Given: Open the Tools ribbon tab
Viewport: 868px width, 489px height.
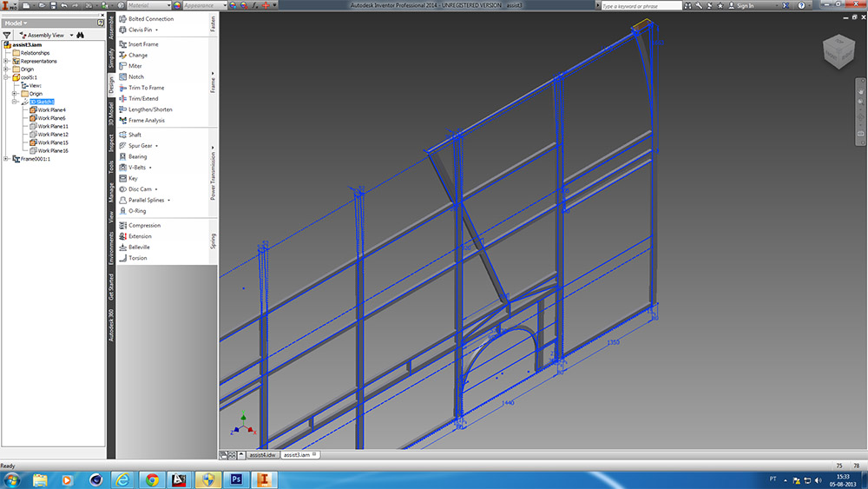Looking at the screenshot, I should pos(111,167).
